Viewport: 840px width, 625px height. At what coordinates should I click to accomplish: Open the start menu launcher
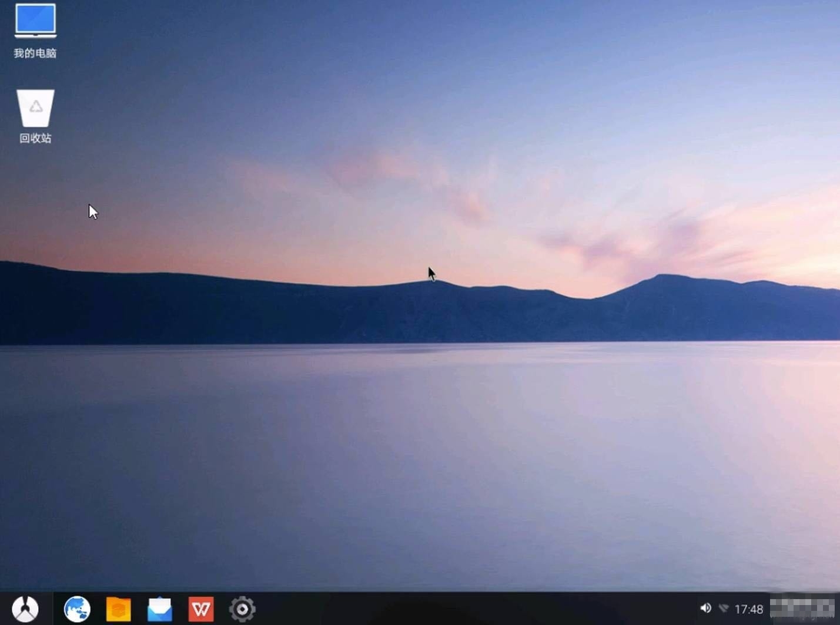(x=25, y=609)
